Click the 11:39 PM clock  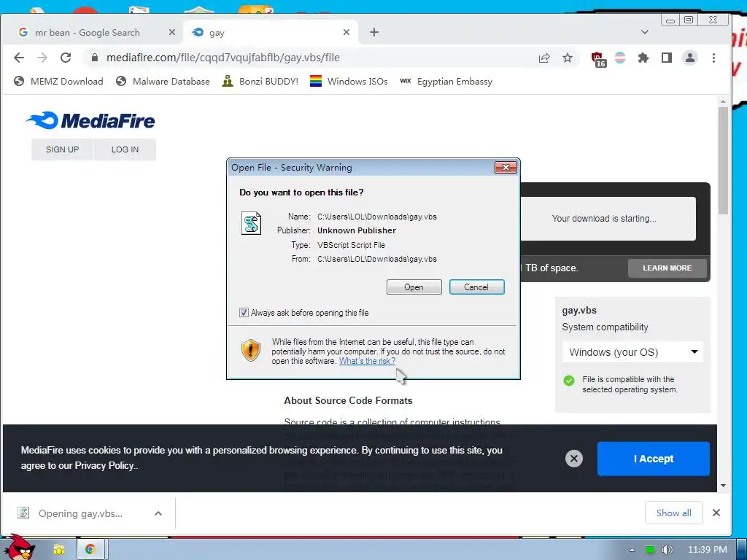point(707,550)
